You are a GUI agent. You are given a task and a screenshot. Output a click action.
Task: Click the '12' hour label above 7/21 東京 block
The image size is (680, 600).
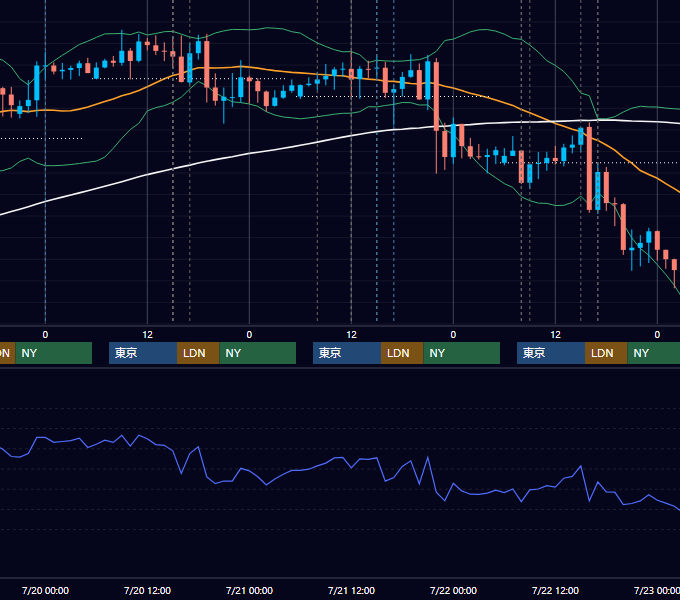[x=351, y=335]
